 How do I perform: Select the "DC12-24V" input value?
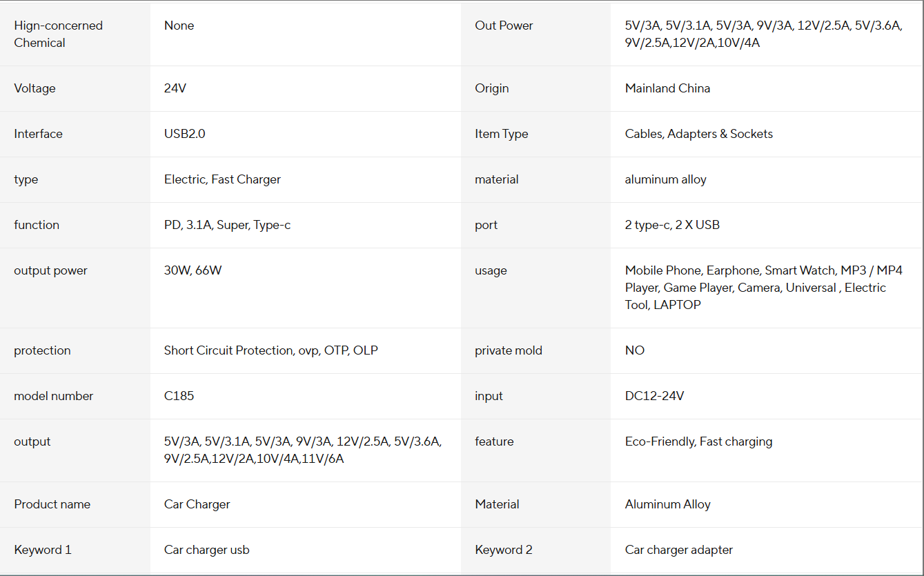(x=654, y=396)
